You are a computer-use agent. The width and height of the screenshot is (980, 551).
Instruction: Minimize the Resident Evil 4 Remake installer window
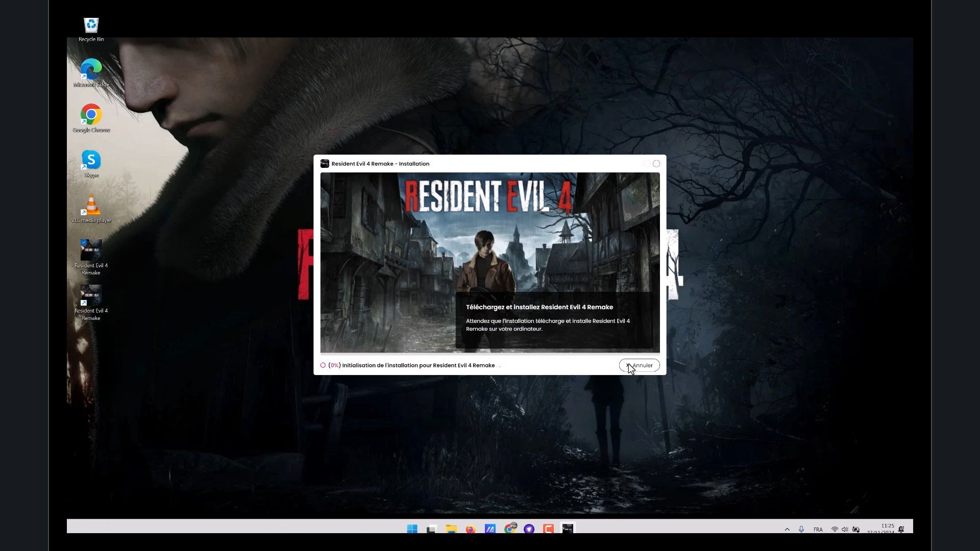[646, 164]
